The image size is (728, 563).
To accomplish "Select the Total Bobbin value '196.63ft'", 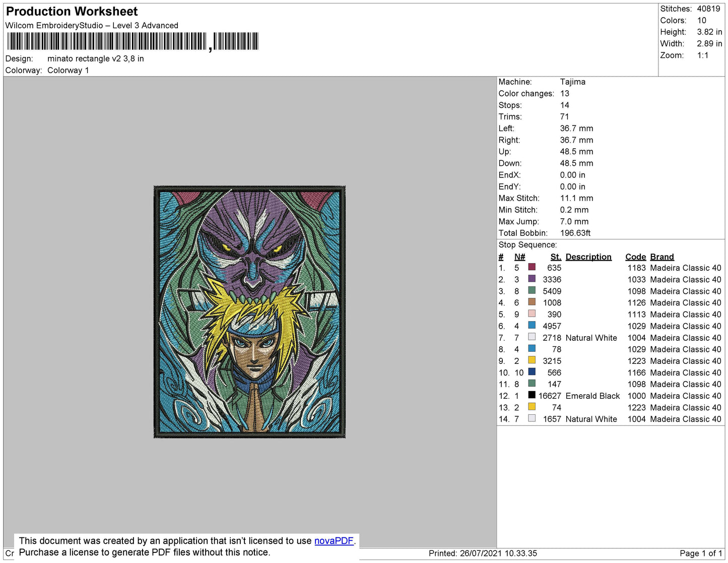I will point(575,233).
